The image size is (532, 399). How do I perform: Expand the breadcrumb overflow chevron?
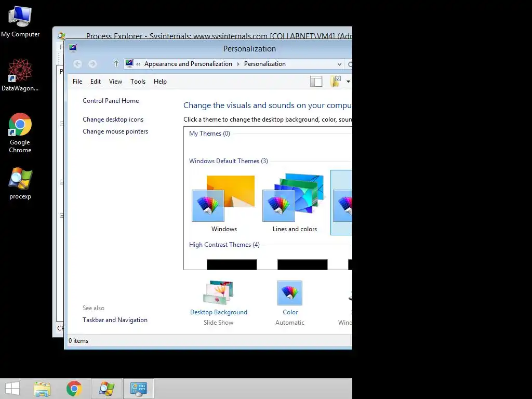[x=138, y=64]
